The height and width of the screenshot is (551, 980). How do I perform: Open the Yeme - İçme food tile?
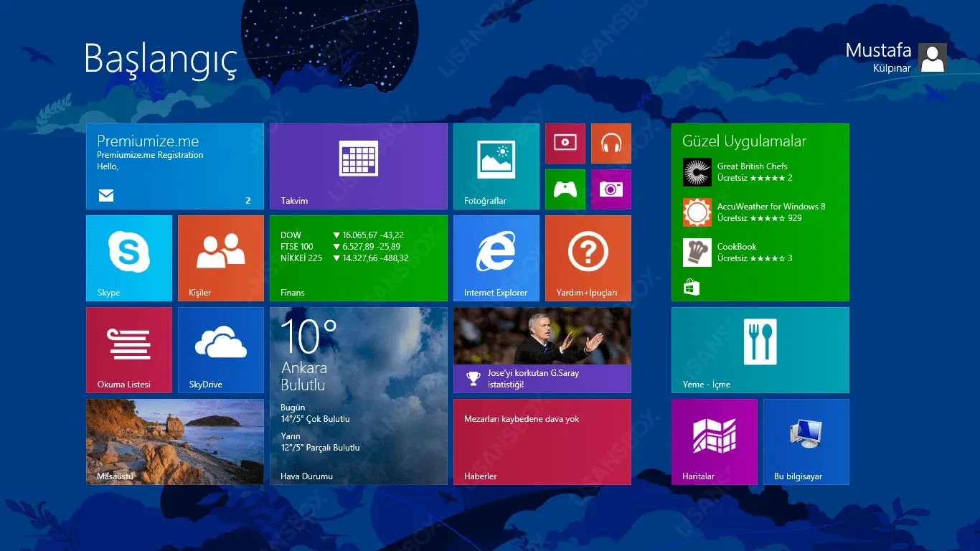point(760,350)
